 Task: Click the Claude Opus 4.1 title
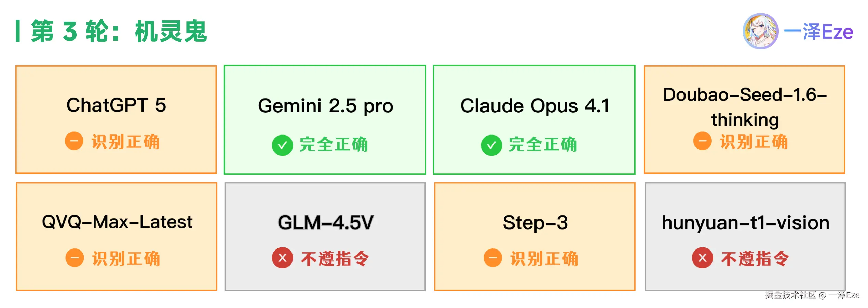pos(534,106)
